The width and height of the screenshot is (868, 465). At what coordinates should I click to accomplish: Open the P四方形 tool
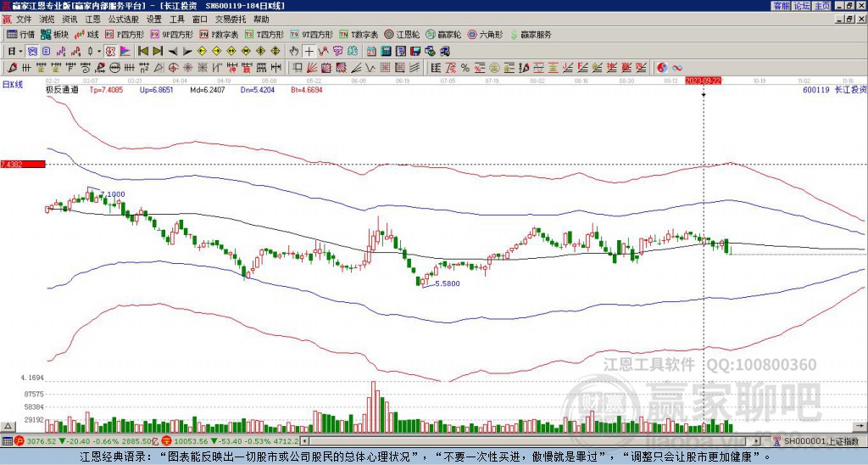pos(124,34)
